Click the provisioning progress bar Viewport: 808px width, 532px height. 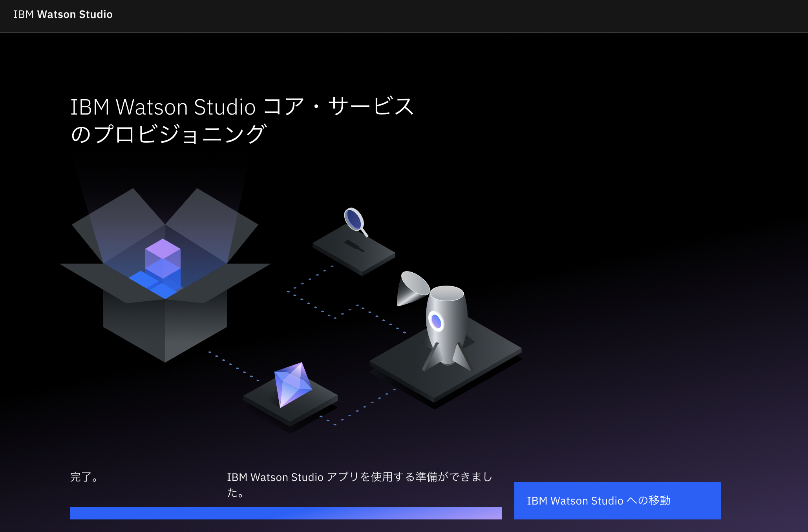(285, 512)
